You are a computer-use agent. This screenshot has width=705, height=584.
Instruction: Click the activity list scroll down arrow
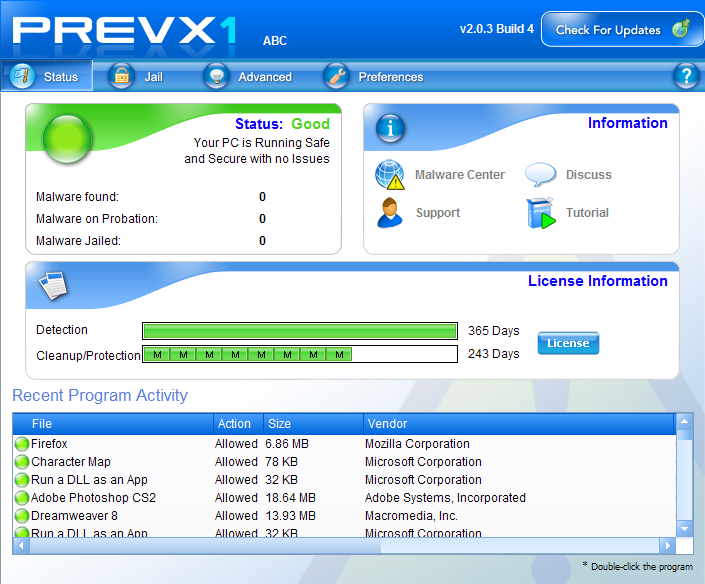pyautogui.click(x=684, y=529)
